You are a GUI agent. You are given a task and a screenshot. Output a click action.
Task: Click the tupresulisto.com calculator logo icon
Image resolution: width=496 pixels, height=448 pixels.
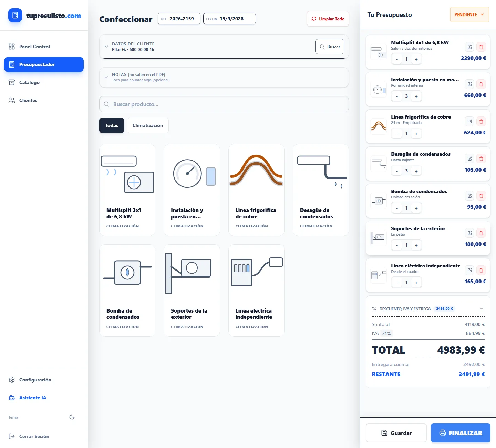click(x=15, y=16)
